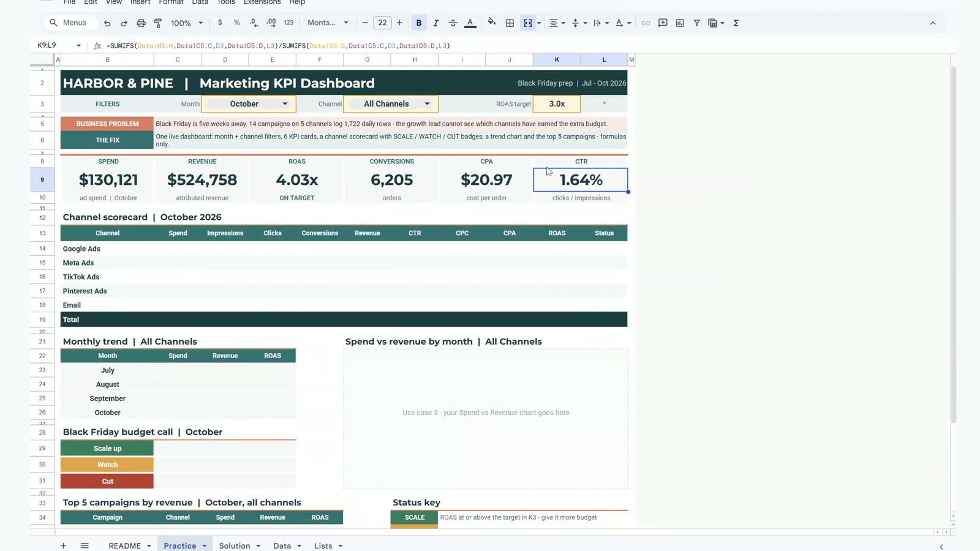Open the Data menu
The height and width of the screenshot is (551, 980).
200,2
